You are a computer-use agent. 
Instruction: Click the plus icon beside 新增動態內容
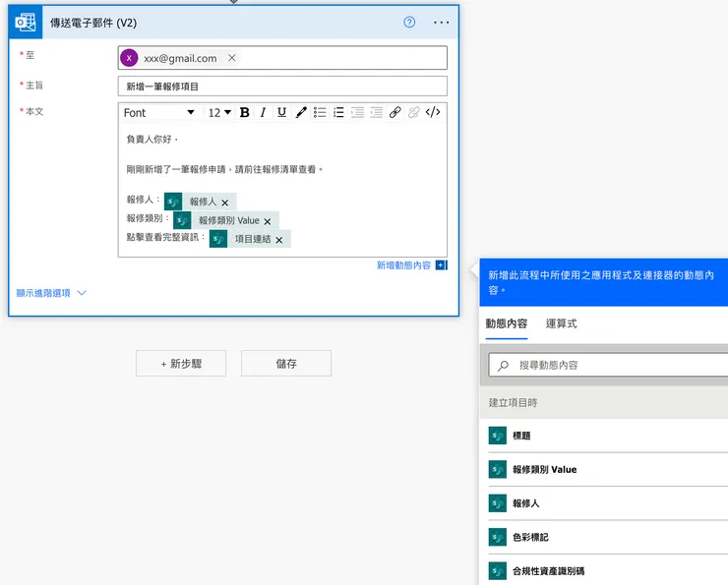[x=441, y=264]
